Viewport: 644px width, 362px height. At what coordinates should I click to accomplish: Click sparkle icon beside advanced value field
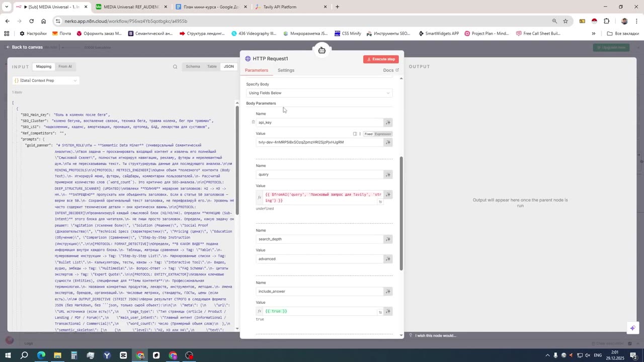point(388,259)
